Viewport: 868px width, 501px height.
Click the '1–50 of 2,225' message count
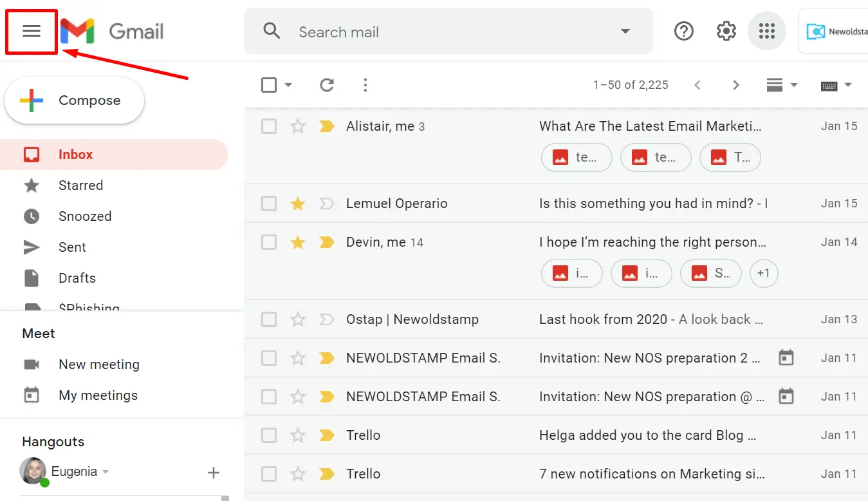pyautogui.click(x=631, y=85)
